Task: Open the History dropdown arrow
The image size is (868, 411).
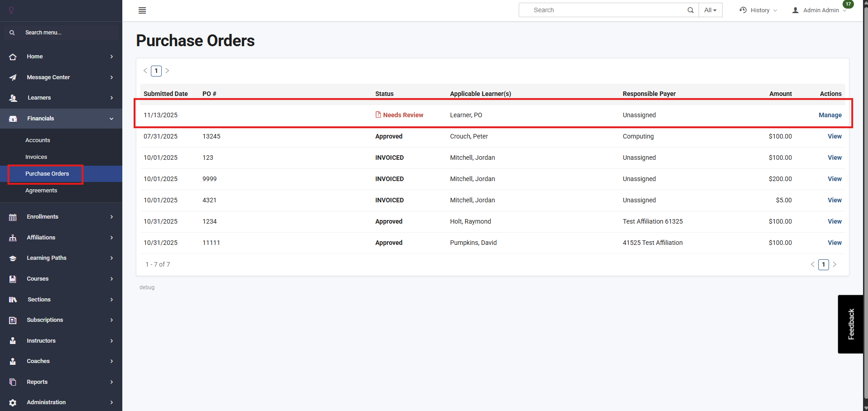Action: pos(775,10)
